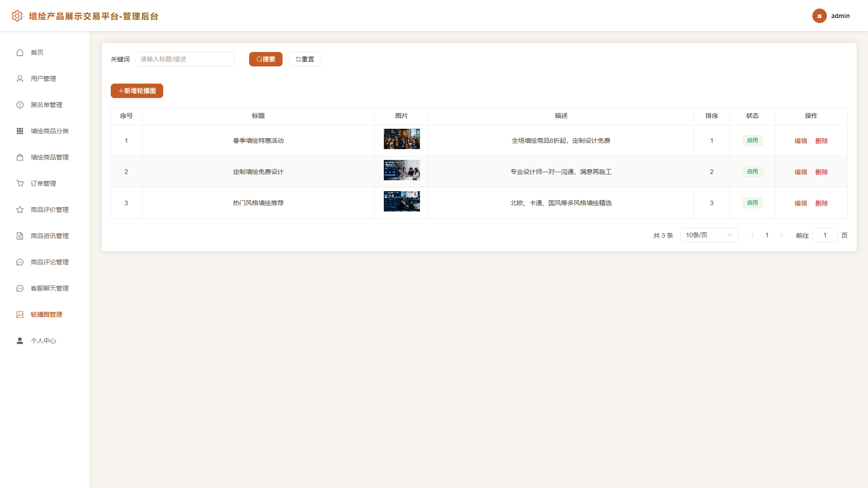Click the 状态 column header
This screenshot has height=488, width=868.
tap(752, 116)
